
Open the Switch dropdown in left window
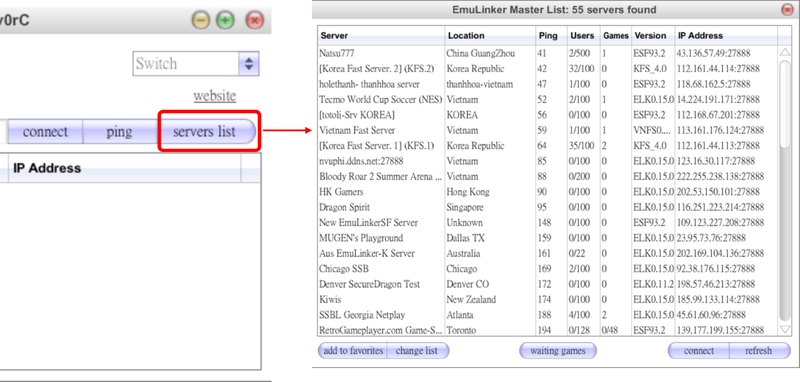[196, 64]
